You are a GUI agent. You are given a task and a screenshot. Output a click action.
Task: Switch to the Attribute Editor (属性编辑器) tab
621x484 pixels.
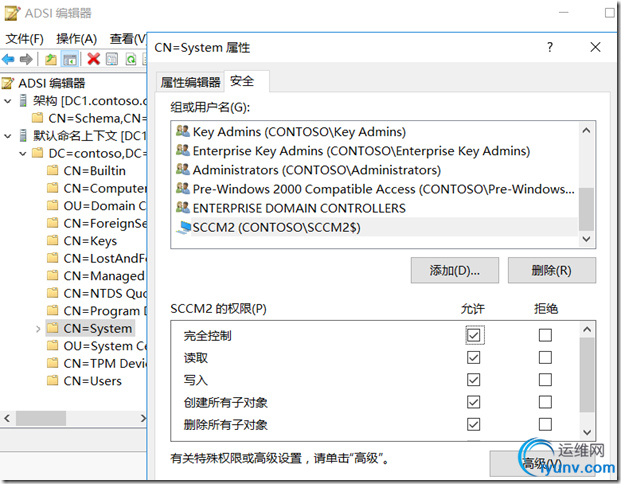coord(190,82)
